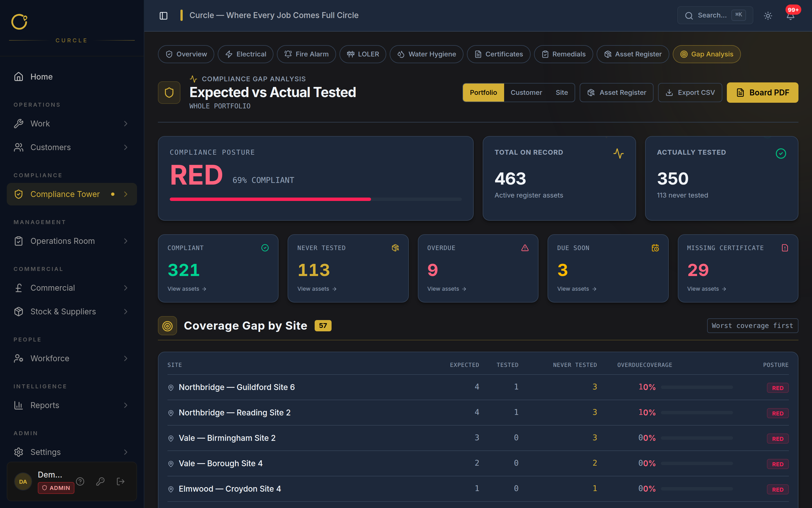Open the Certificates tab

pos(498,54)
